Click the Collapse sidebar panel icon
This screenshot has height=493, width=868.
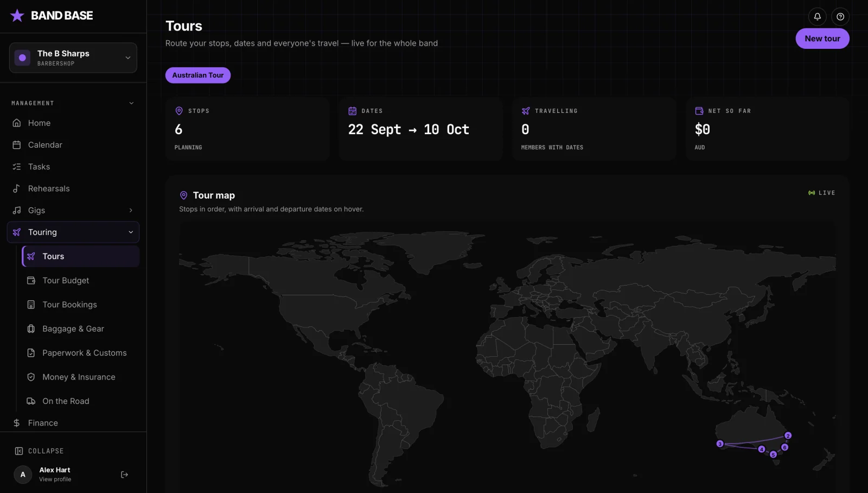click(19, 451)
